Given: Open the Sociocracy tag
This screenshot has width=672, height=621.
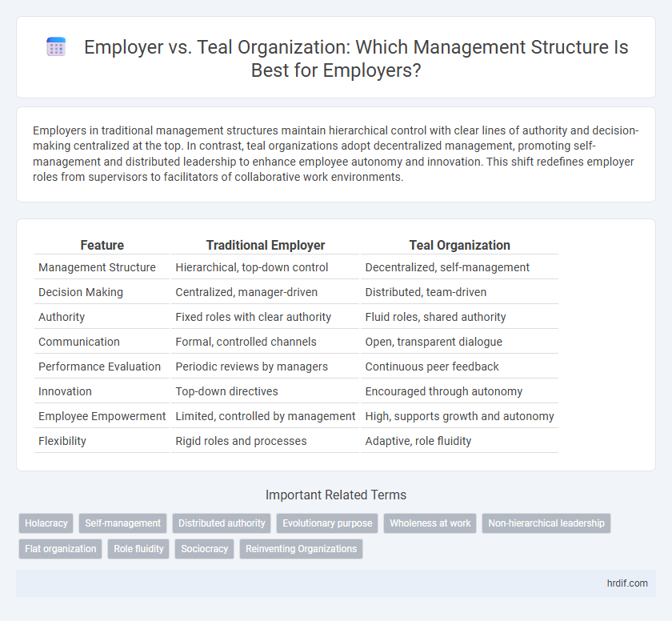Looking at the screenshot, I should click(205, 549).
